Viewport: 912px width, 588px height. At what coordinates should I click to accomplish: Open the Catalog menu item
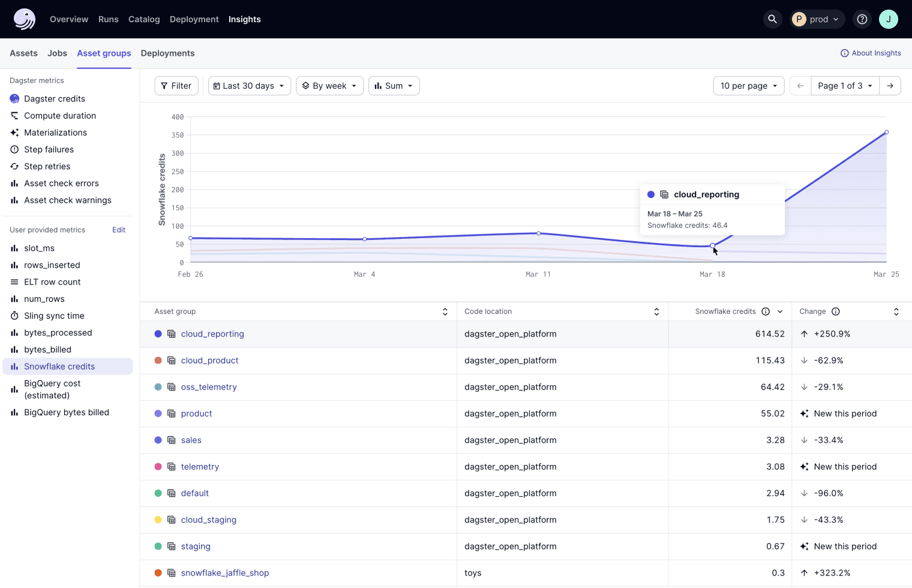[144, 19]
